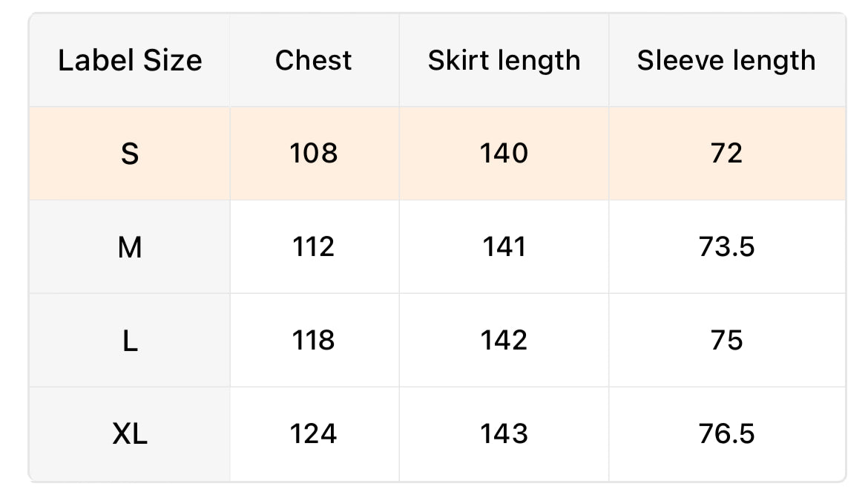Click the Chest column header

tap(314, 61)
